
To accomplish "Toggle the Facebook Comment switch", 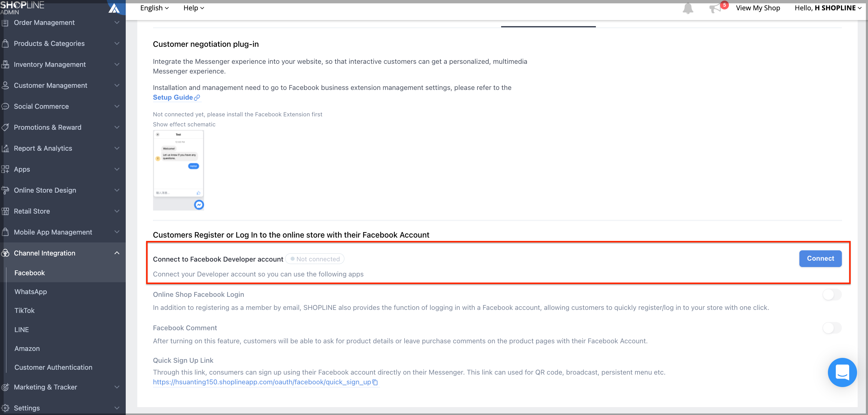I will click(832, 328).
